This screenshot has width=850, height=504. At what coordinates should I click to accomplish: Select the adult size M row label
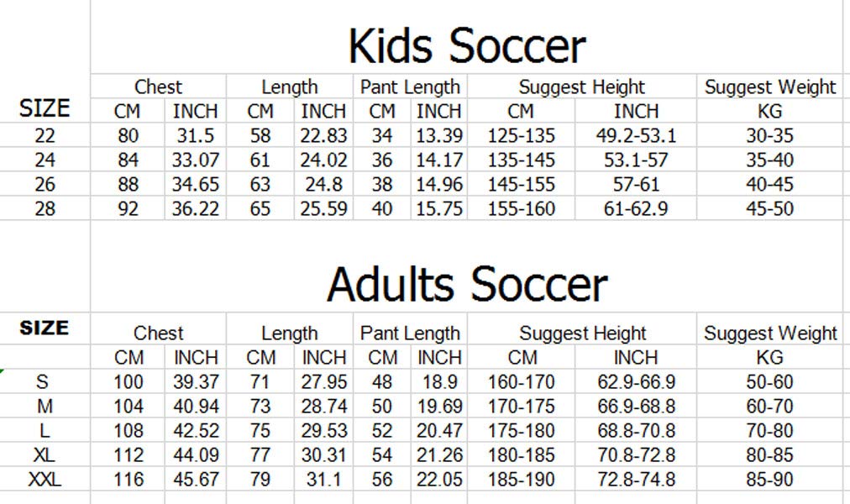coord(45,407)
